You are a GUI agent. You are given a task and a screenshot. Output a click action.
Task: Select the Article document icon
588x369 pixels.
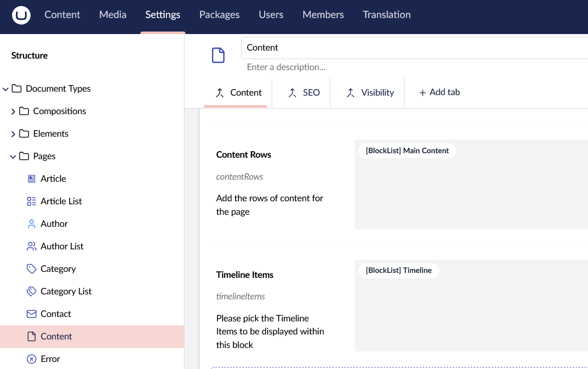coord(31,178)
